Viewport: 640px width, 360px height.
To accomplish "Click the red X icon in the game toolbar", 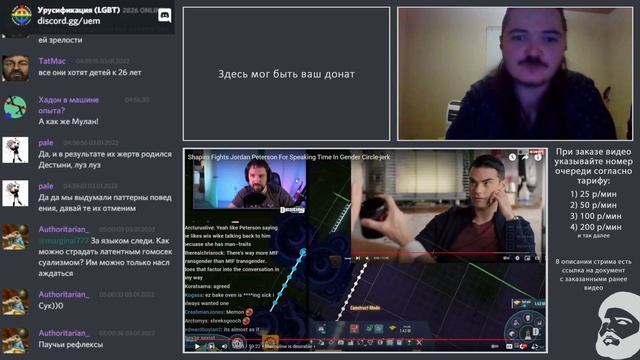I will click(x=419, y=342).
